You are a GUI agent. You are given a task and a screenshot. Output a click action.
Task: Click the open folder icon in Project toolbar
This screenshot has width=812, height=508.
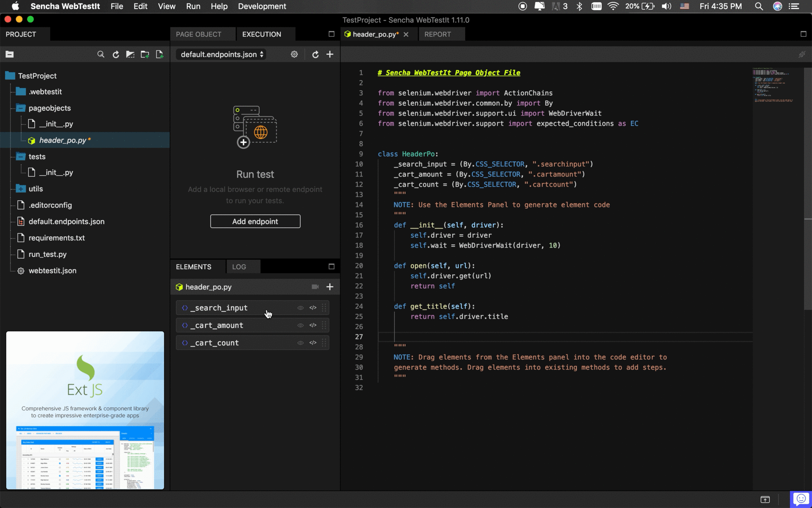tap(130, 54)
